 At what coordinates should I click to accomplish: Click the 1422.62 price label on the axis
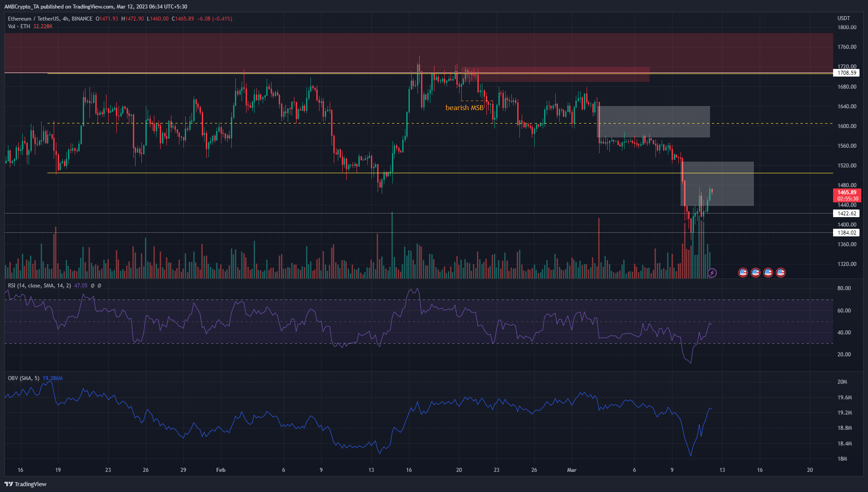point(847,214)
